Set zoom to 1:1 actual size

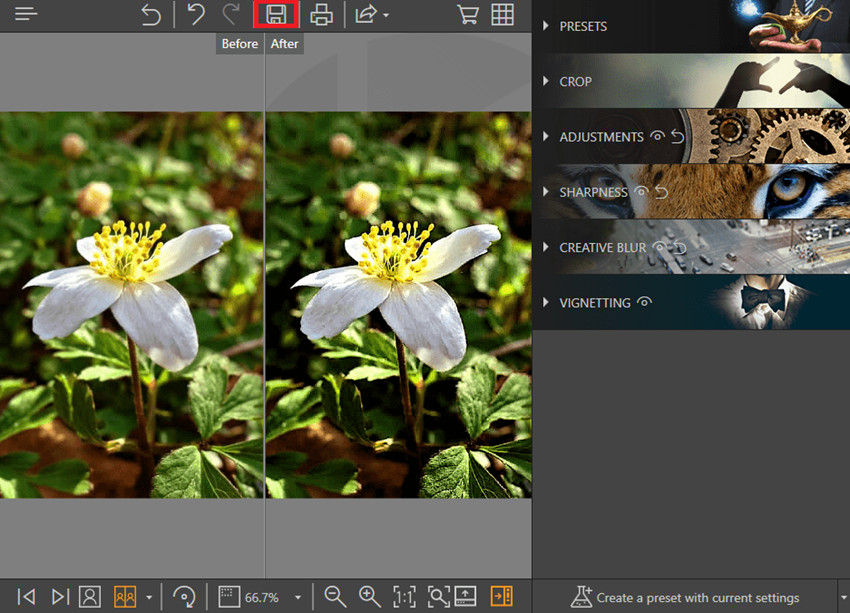click(404, 597)
